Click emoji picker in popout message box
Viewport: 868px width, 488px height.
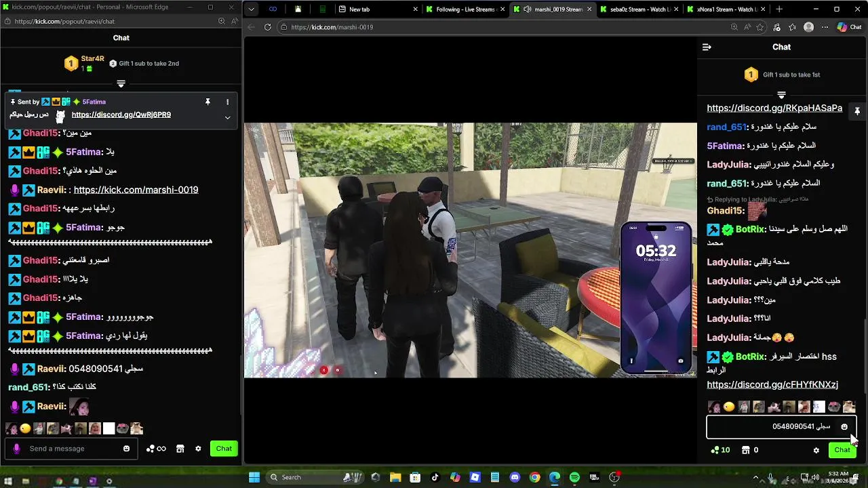[126, 449]
